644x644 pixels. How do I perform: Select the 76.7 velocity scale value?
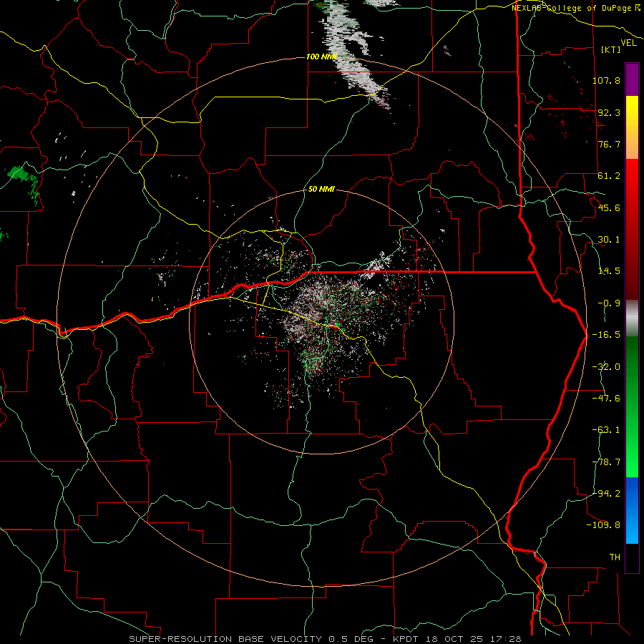coord(609,144)
